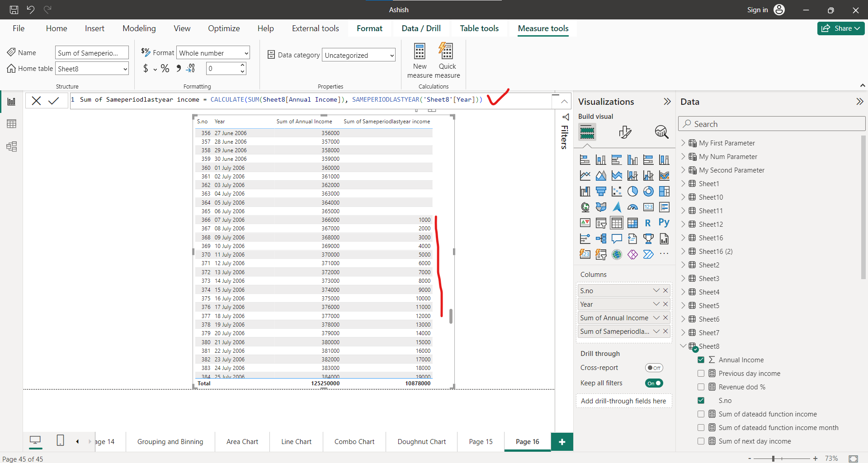Viewport: 868px width, 463px height.
Task: Turn off Keep all filters toggle
Action: pyautogui.click(x=654, y=383)
